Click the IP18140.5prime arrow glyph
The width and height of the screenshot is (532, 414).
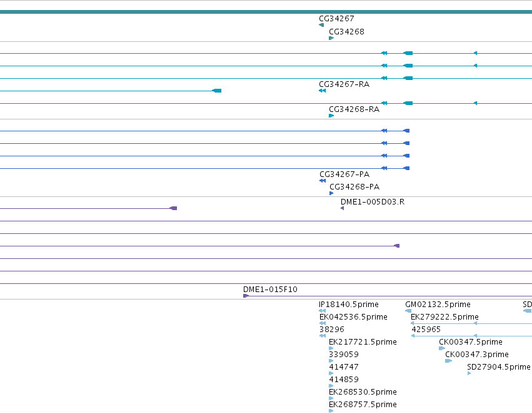[323, 311]
